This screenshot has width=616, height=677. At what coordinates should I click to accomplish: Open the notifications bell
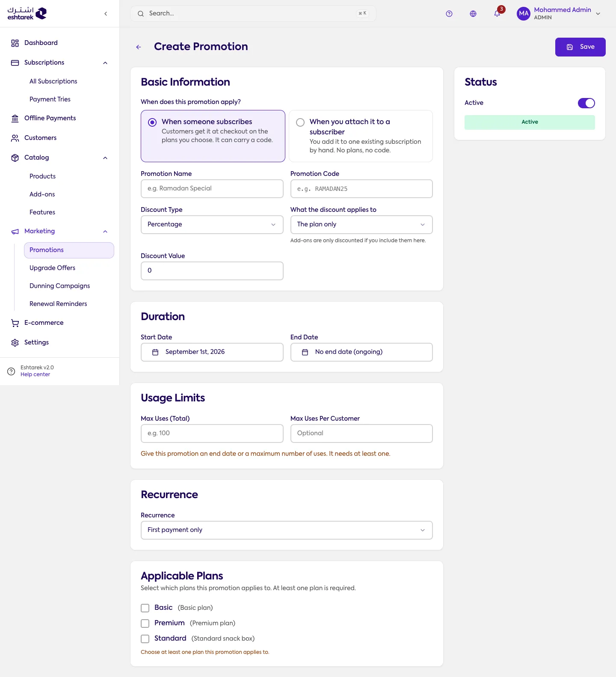(497, 14)
